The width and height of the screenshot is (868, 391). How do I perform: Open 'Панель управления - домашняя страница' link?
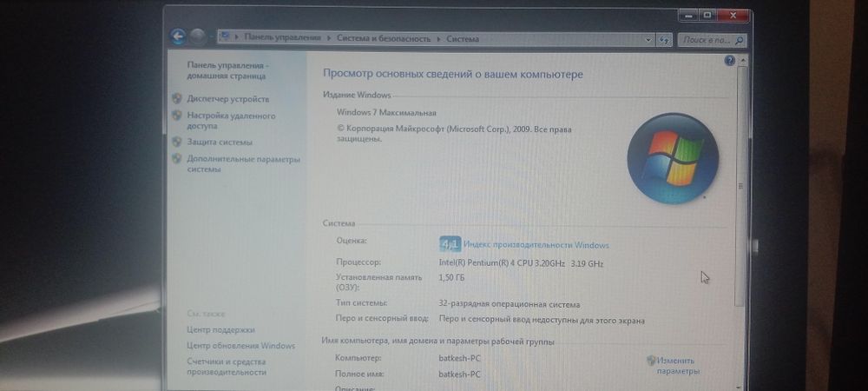coord(227,70)
